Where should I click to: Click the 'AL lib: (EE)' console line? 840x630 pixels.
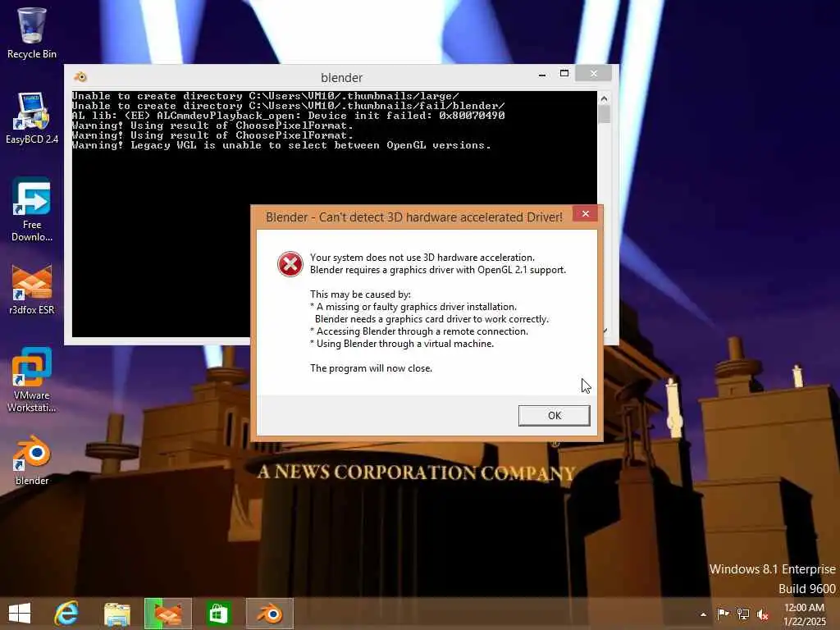(288, 116)
